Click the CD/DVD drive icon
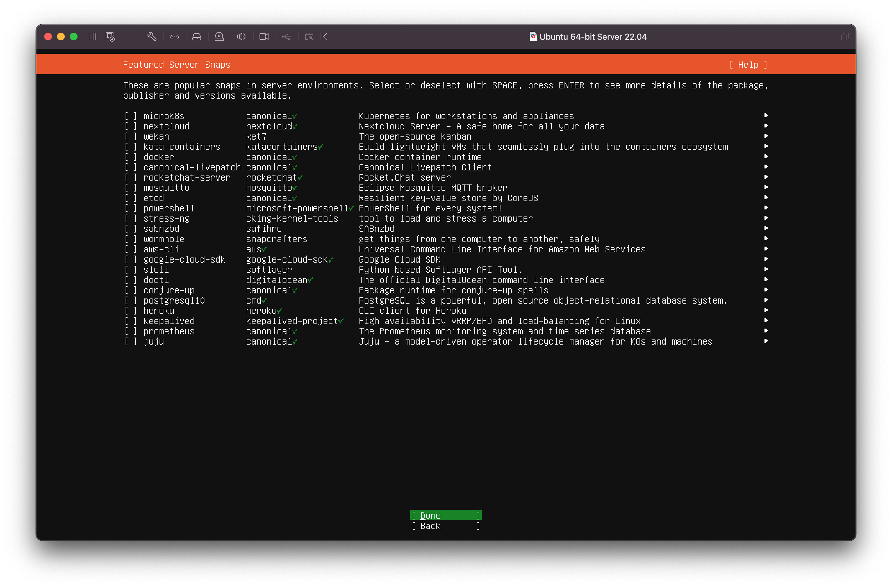The width and height of the screenshot is (892, 588). tap(219, 37)
